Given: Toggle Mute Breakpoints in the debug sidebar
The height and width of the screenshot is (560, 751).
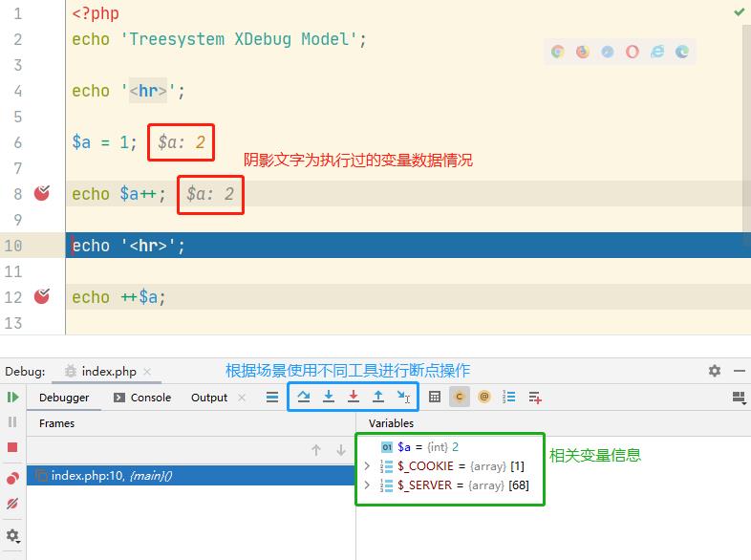Looking at the screenshot, I should click(x=12, y=504).
